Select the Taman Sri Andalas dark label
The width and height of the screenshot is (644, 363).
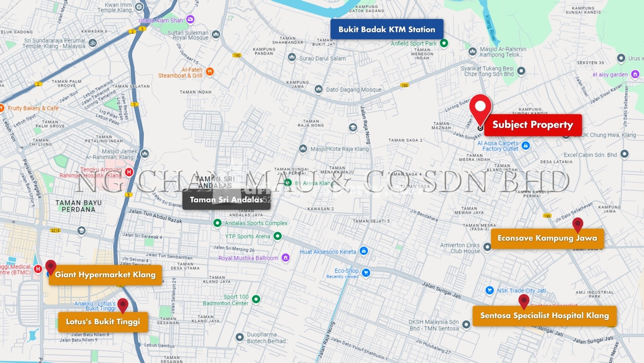[226, 200]
